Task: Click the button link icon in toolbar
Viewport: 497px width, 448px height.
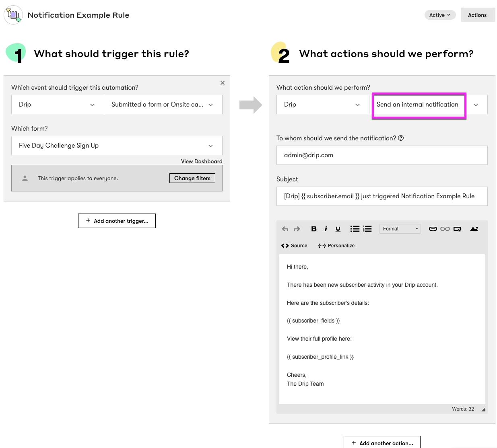Action: pyautogui.click(x=457, y=229)
